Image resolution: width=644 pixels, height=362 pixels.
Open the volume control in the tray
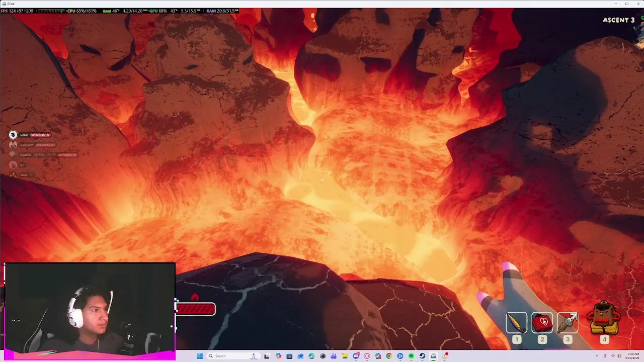pos(619,356)
